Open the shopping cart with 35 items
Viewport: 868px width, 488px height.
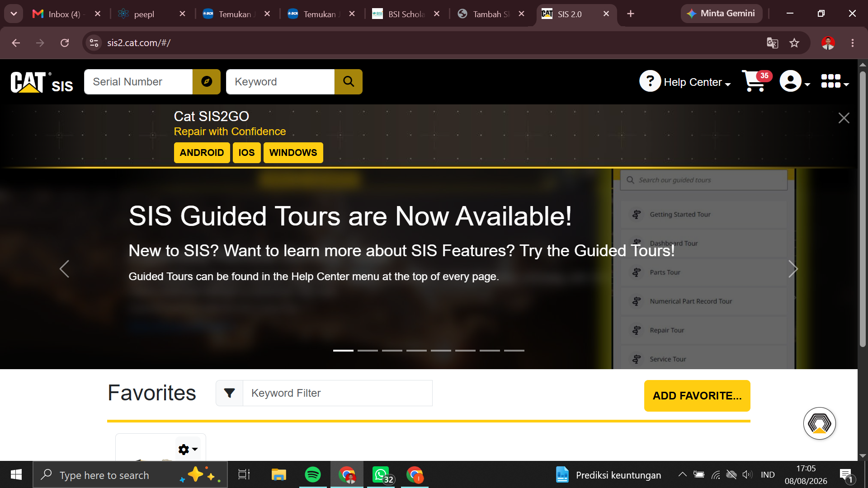click(756, 81)
